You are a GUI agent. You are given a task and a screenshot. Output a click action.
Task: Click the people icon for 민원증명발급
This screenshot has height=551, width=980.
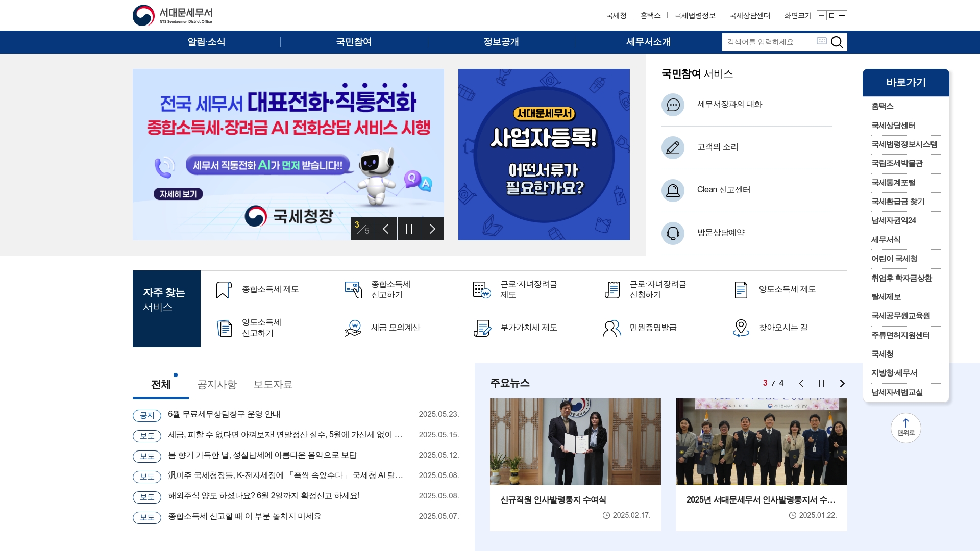pyautogui.click(x=611, y=328)
